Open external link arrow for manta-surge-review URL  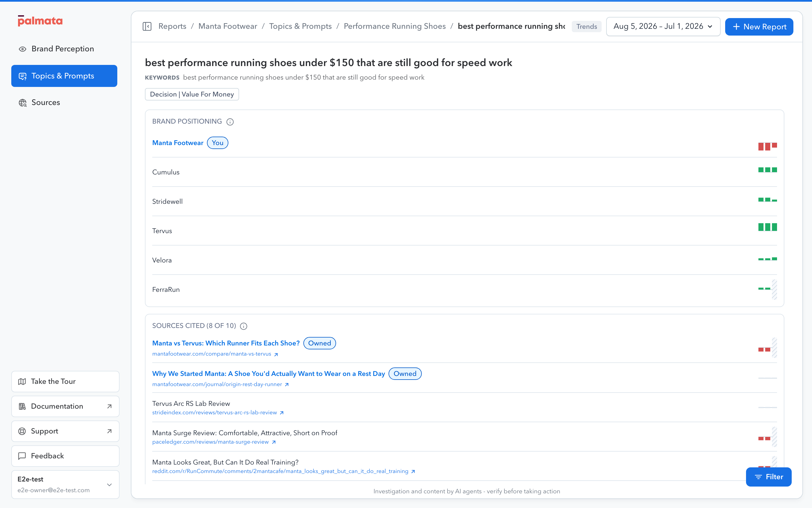click(274, 442)
